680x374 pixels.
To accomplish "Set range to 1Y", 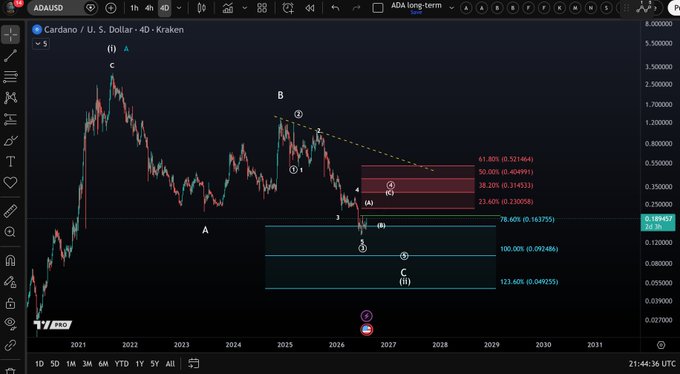I will point(139,364).
